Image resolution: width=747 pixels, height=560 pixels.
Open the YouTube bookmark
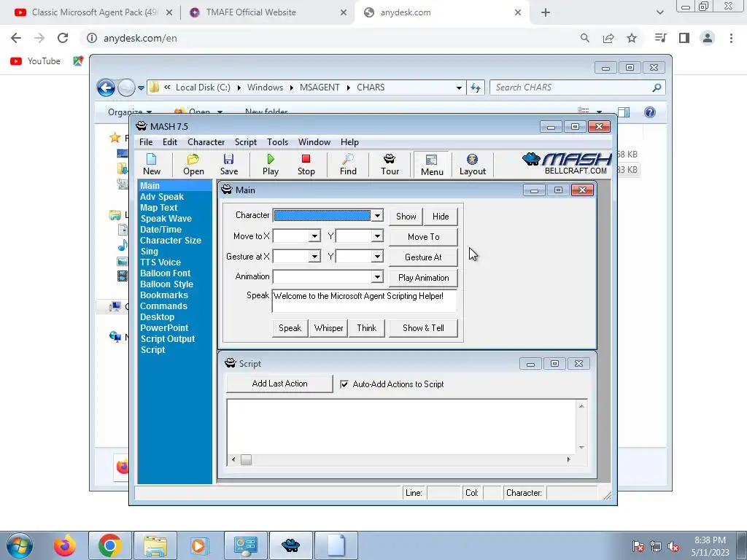[x=35, y=61]
